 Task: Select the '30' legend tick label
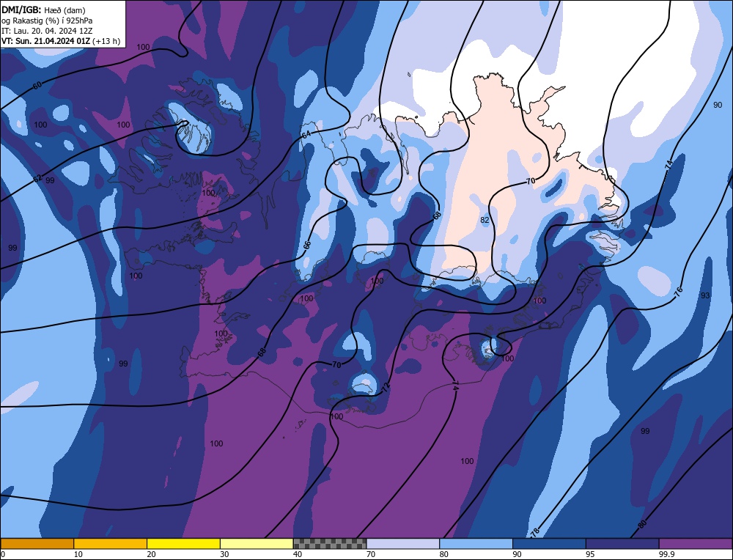pos(225,554)
